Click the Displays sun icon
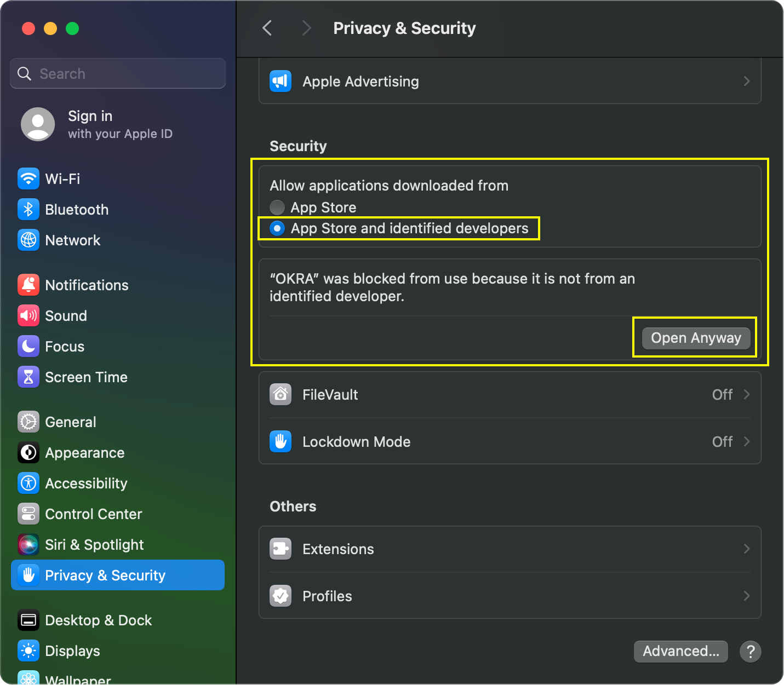784x685 pixels. (x=28, y=651)
